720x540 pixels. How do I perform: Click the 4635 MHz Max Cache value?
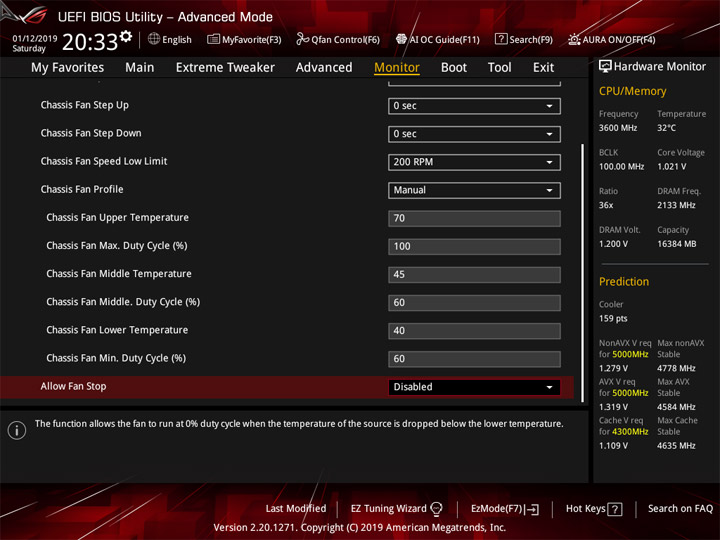676,446
